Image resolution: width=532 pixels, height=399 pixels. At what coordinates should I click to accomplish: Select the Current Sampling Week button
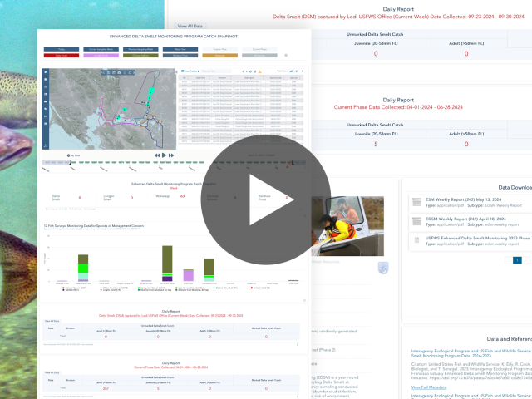tap(101, 49)
